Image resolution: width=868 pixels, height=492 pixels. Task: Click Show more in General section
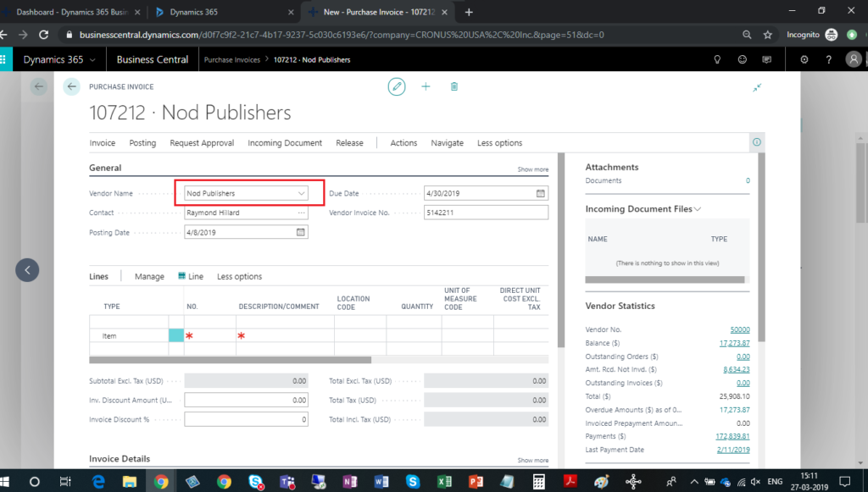pos(532,169)
